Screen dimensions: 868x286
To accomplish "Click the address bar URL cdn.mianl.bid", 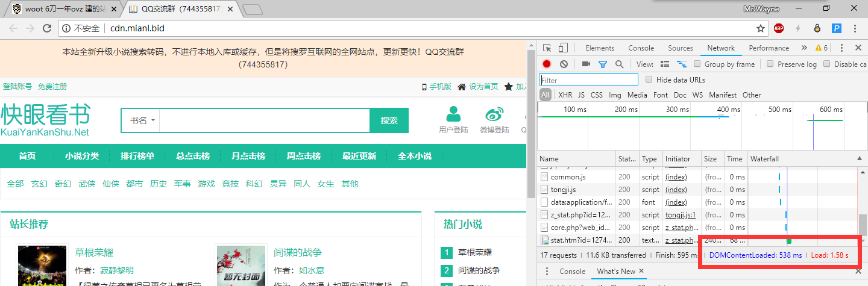I will (x=137, y=28).
